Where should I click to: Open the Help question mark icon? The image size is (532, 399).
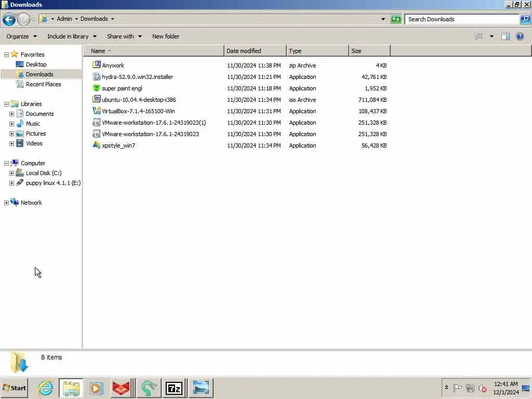[520, 36]
